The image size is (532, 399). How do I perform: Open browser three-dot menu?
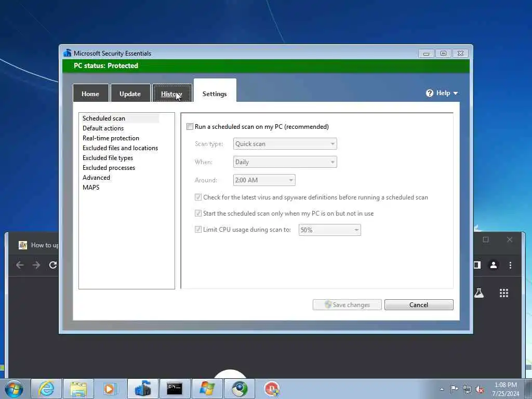[x=510, y=265]
